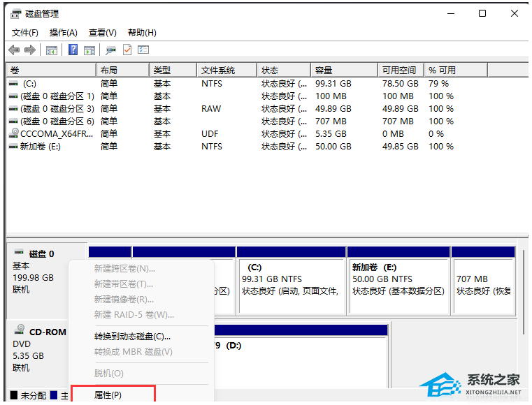Click the 79 % available cell

tap(438, 83)
